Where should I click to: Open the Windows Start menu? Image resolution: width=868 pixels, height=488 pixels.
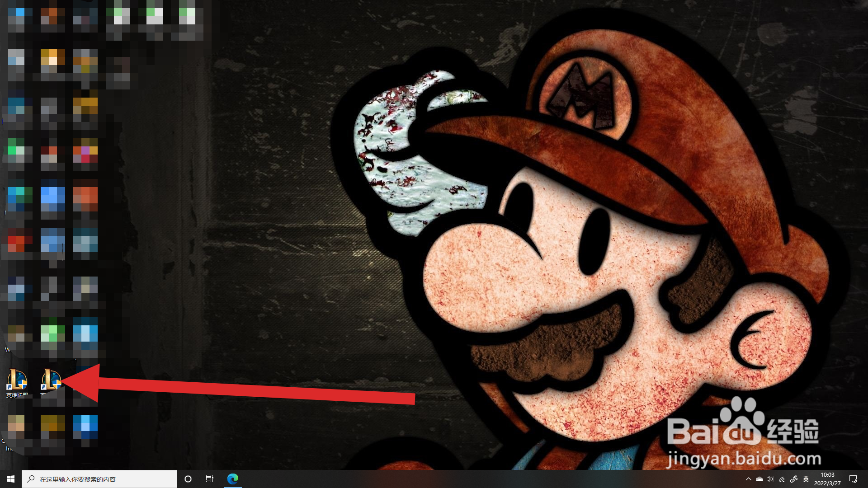(x=11, y=479)
